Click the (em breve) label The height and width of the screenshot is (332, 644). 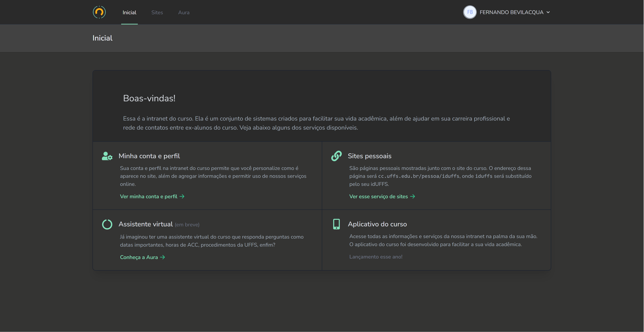[x=187, y=225]
